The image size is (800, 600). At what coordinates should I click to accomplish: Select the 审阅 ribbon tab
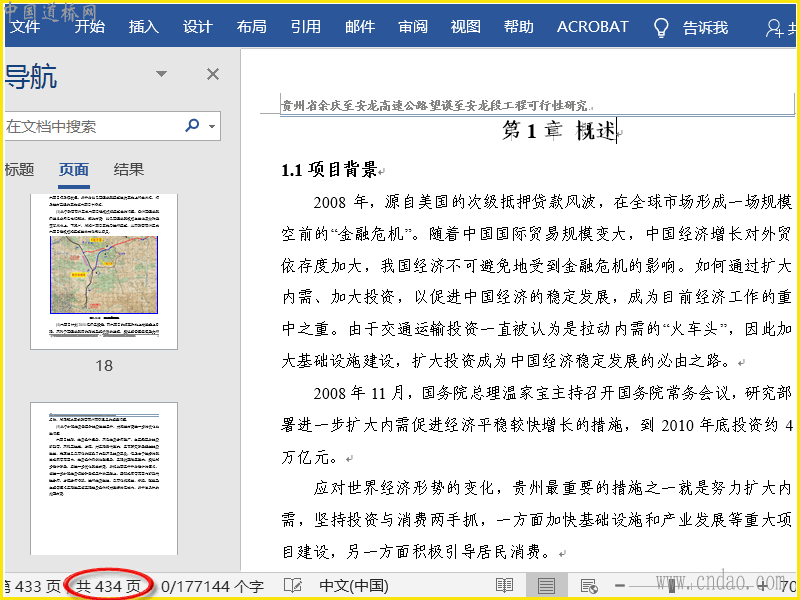(x=413, y=27)
